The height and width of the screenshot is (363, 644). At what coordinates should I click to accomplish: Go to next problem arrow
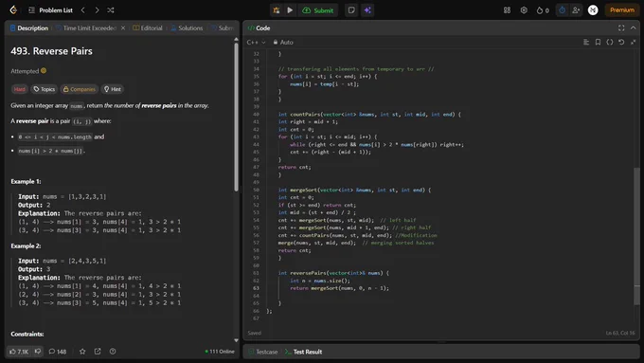[97, 9]
